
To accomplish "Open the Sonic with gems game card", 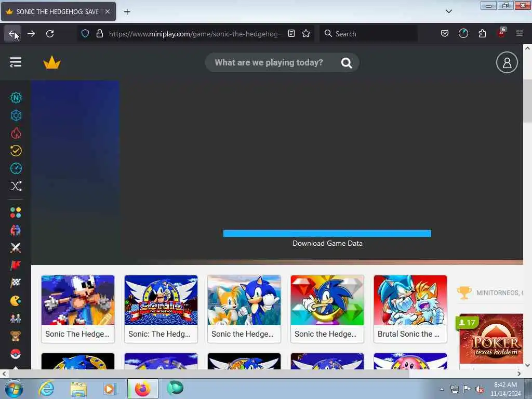I will [327, 309].
